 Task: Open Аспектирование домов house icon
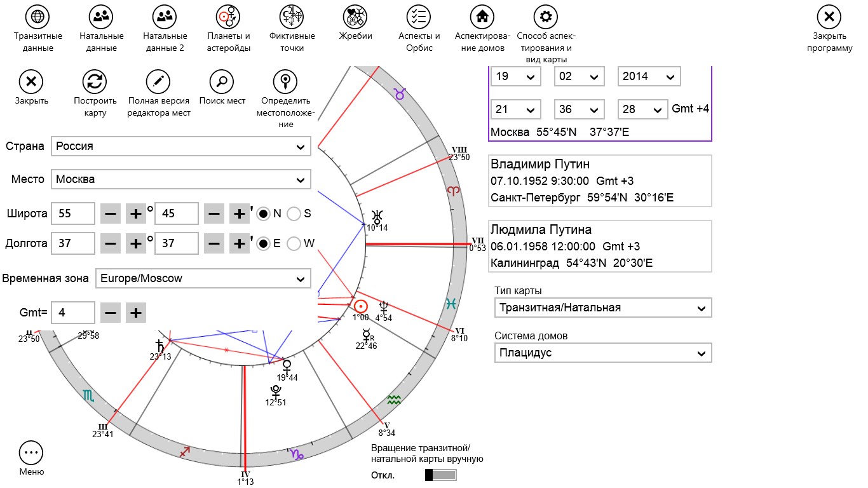[x=482, y=17]
